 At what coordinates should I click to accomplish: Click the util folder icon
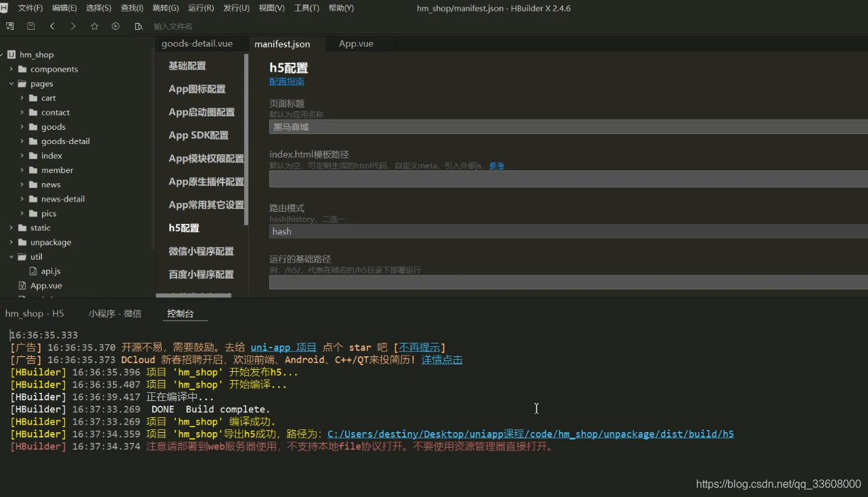tap(22, 257)
